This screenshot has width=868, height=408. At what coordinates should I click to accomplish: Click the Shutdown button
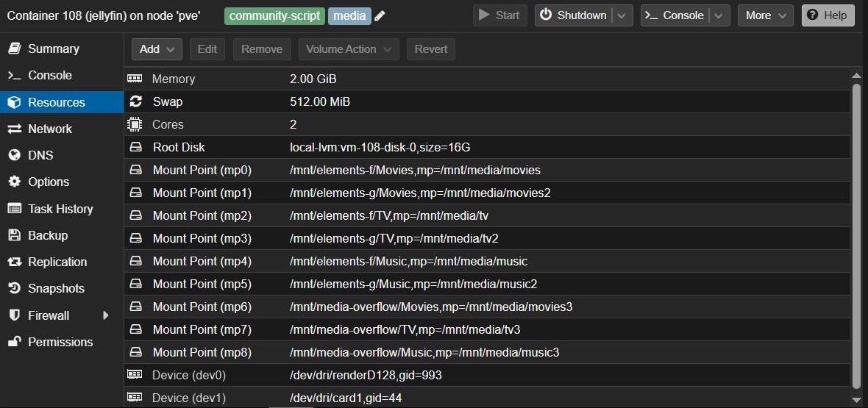[x=574, y=15]
